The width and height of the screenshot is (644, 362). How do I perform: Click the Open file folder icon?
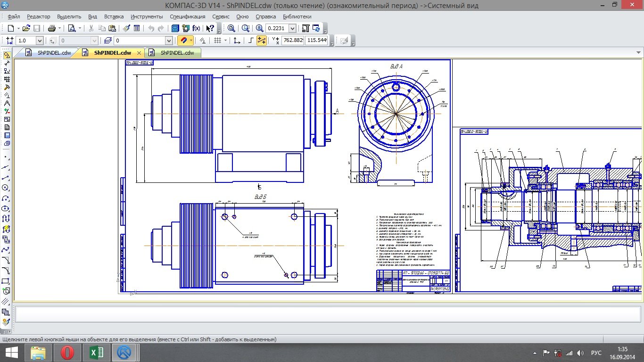pyautogui.click(x=26, y=28)
